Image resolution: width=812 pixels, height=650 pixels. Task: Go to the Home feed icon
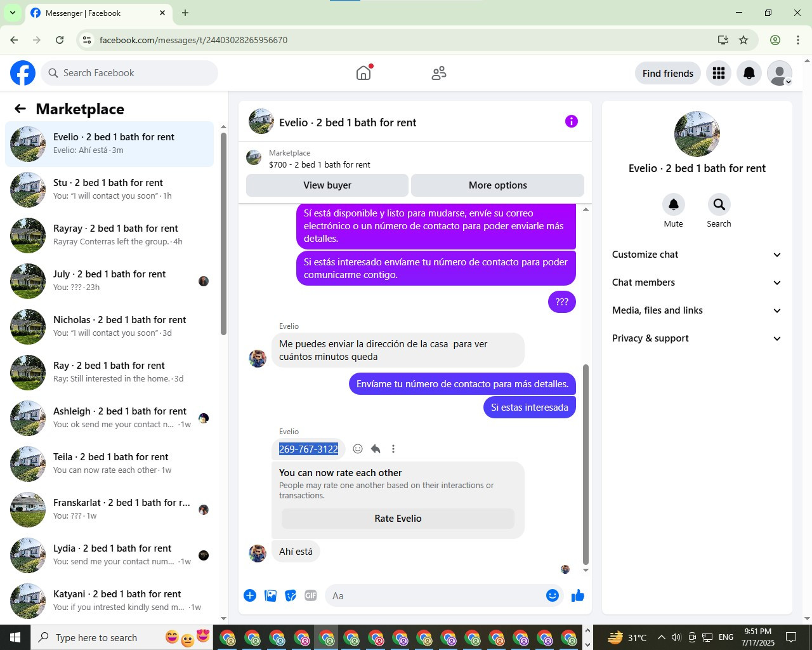click(363, 73)
